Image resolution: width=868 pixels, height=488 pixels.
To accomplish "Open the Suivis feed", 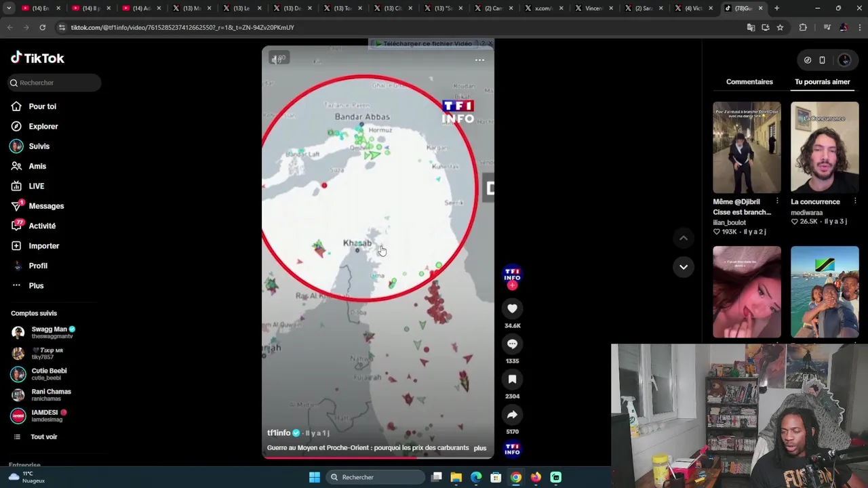I will (x=39, y=146).
